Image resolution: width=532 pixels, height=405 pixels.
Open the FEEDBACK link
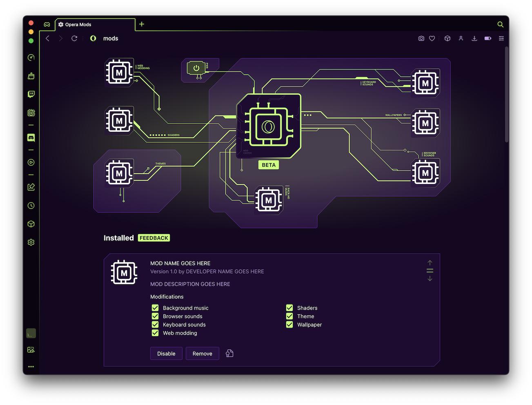pos(154,238)
